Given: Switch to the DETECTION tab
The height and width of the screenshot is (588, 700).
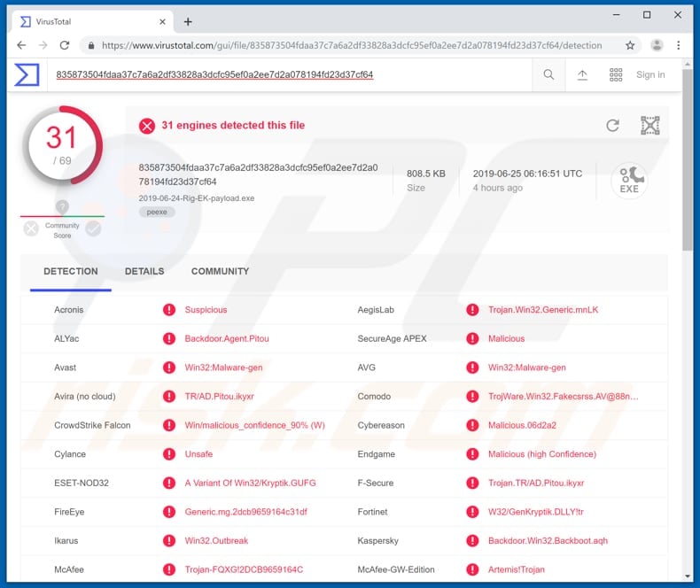Looking at the screenshot, I should pos(71,271).
